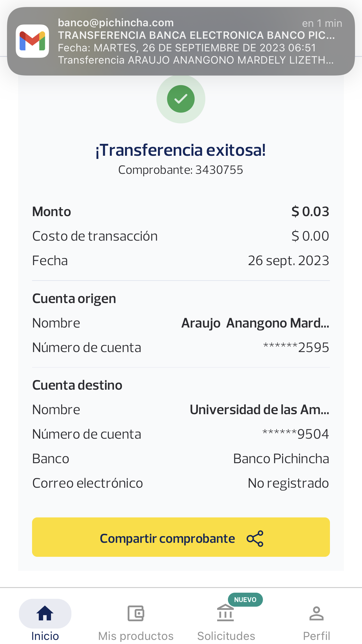The height and width of the screenshot is (644, 362).
Task: Tap destination account number ending 9504
Action: click(x=296, y=434)
